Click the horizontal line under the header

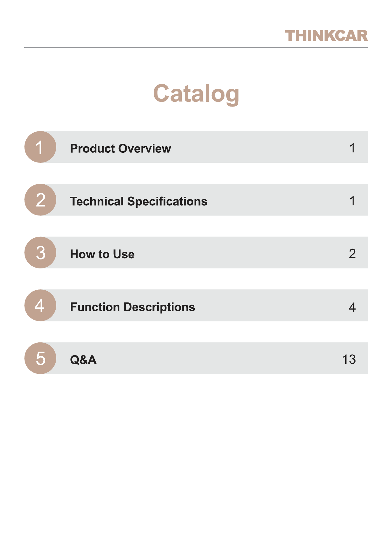point(196,47)
